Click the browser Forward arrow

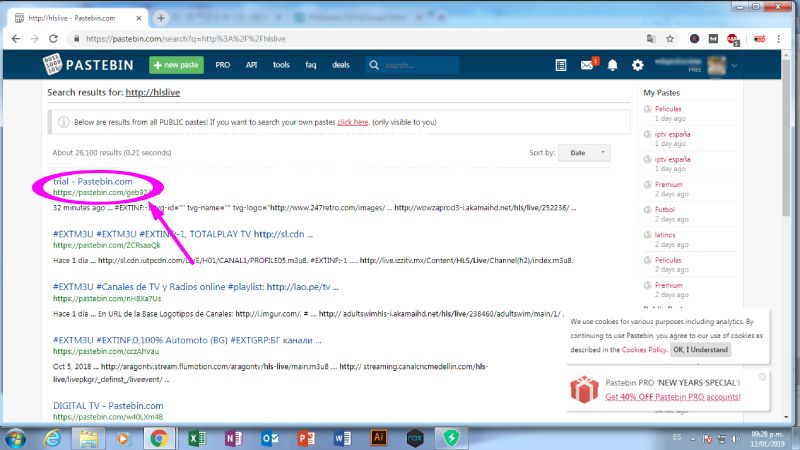(34, 39)
